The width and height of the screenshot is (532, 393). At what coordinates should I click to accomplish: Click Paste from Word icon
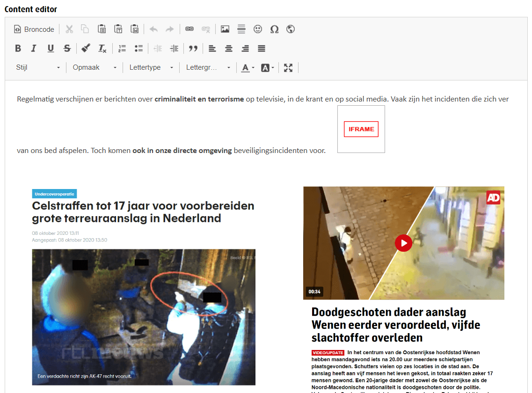135,29
